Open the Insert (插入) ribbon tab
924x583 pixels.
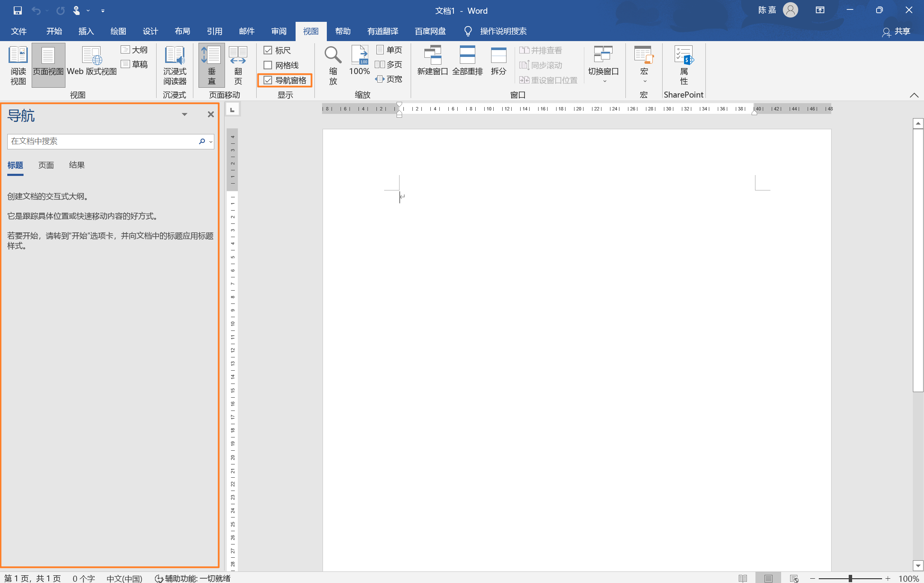(x=86, y=31)
